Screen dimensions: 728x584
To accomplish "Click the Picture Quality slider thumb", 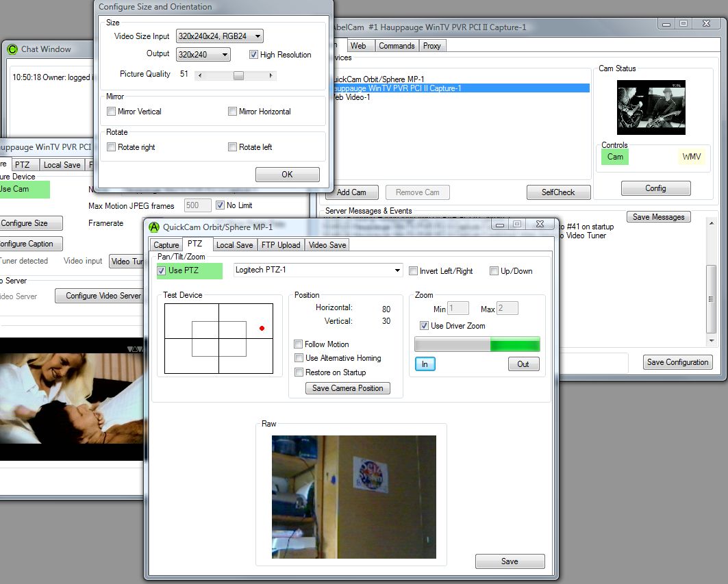I will click(238, 75).
